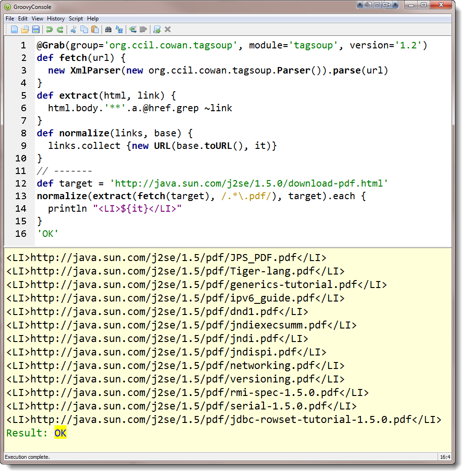
Task: Click the ipv6_guide.pdf output line
Action: (x=176, y=298)
